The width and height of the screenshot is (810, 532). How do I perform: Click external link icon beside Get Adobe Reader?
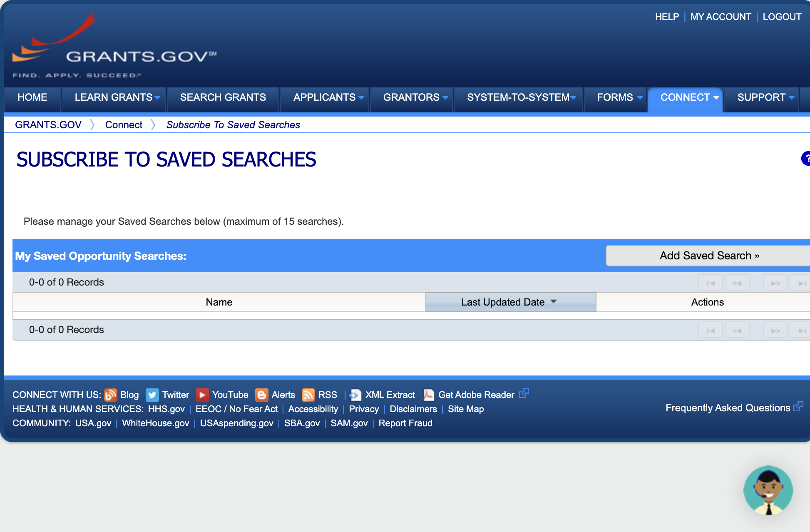(x=524, y=393)
